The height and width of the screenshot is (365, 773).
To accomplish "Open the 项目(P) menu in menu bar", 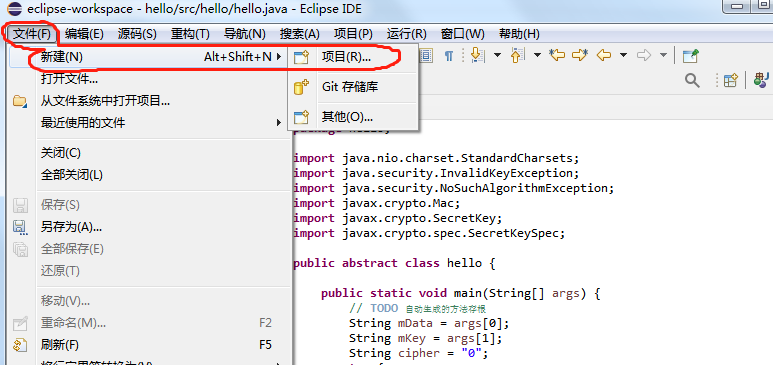I will point(353,34).
